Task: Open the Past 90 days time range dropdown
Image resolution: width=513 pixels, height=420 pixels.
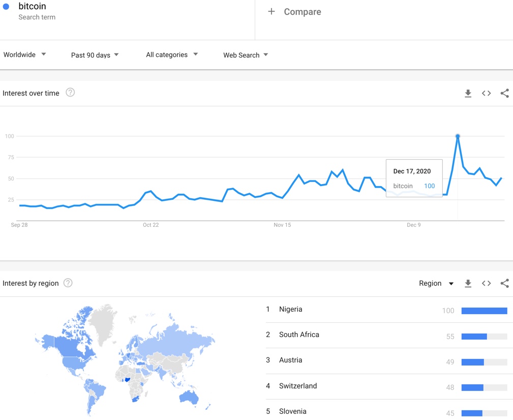Action: [x=95, y=55]
